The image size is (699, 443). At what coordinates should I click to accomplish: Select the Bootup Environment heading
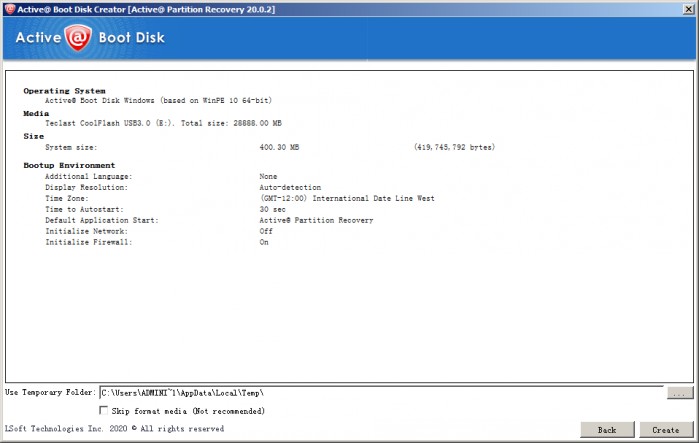point(69,165)
